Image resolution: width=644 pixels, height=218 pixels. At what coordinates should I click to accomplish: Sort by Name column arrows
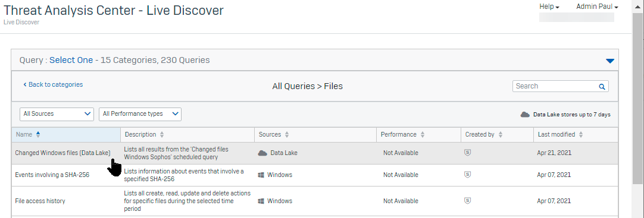pyautogui.click(x=38, y=134)
